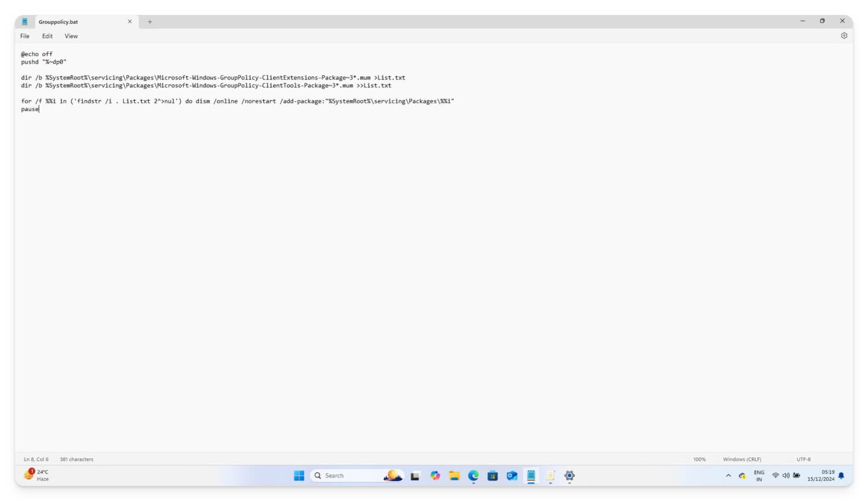Click the 'Windows (CRLF)' line ending indicator
Viewport: 868px width, 501px height.
pos(742,459)
